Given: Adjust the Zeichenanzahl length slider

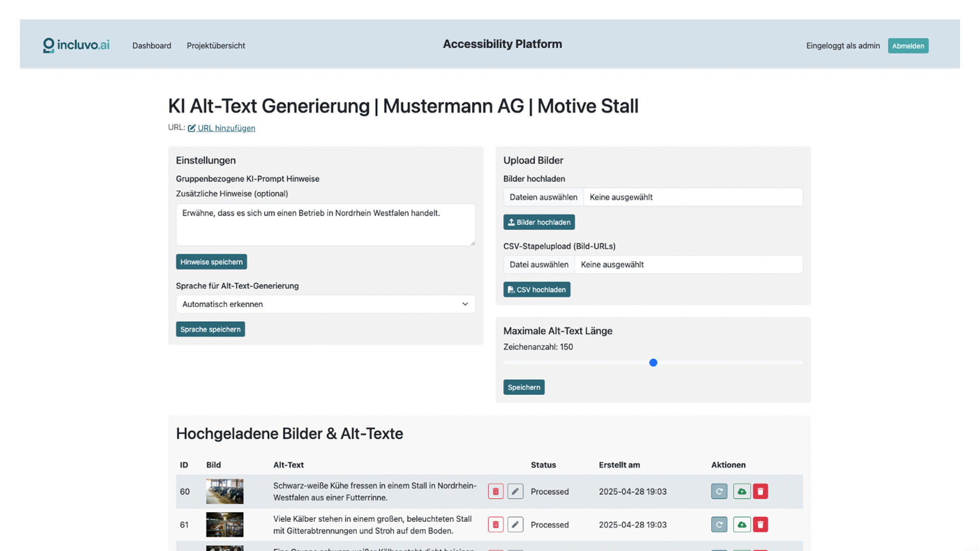Looking at the screenshot, I should pyautogui.click(x=653, y=363).
